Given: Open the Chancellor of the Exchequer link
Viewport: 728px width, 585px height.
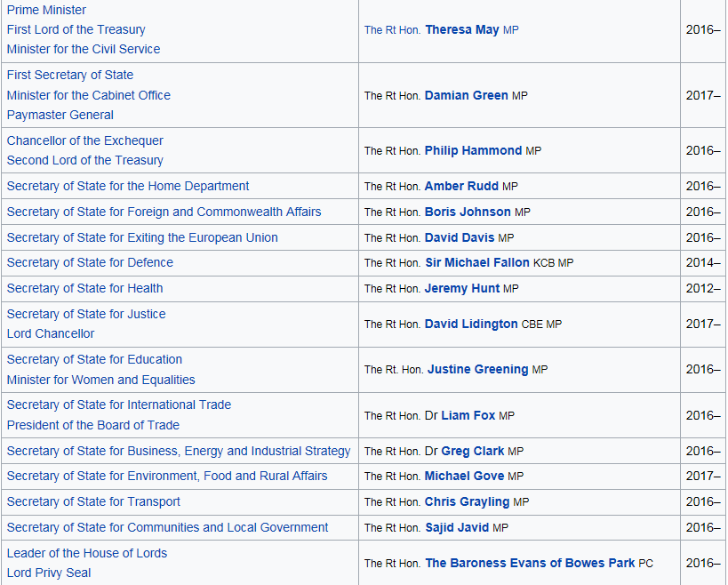Looking at the screenshot, I should (84, 140).
